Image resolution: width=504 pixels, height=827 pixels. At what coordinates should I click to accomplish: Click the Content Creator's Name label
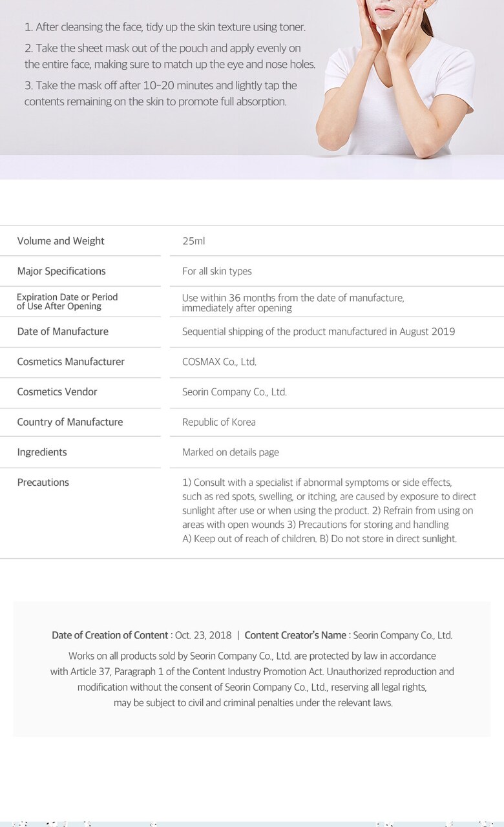point(295,636)
